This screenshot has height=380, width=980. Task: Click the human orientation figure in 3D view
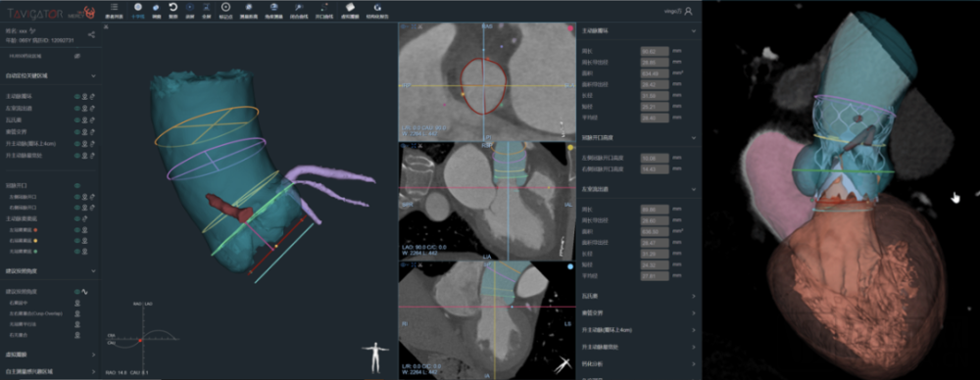coord(374,356)
